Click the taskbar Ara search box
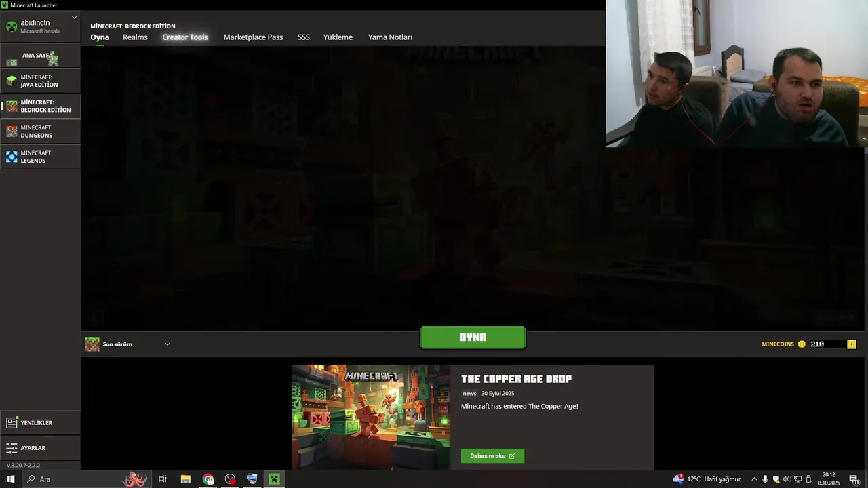 click(87, 479)
